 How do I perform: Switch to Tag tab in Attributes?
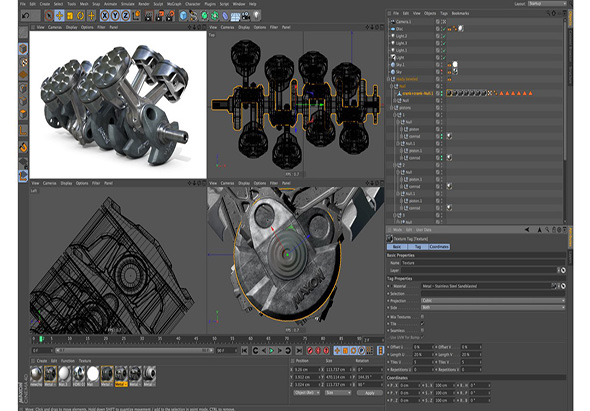click(x=418, y=247)
